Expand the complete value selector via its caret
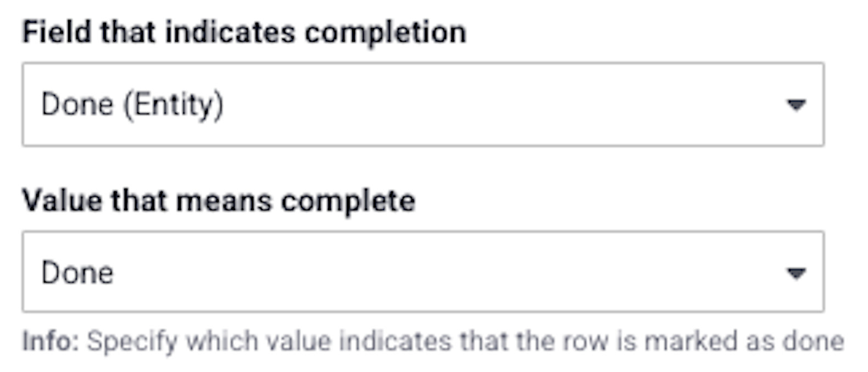This screenshot has height=372, width=868. pyautogui.click(x=795, y=273)
